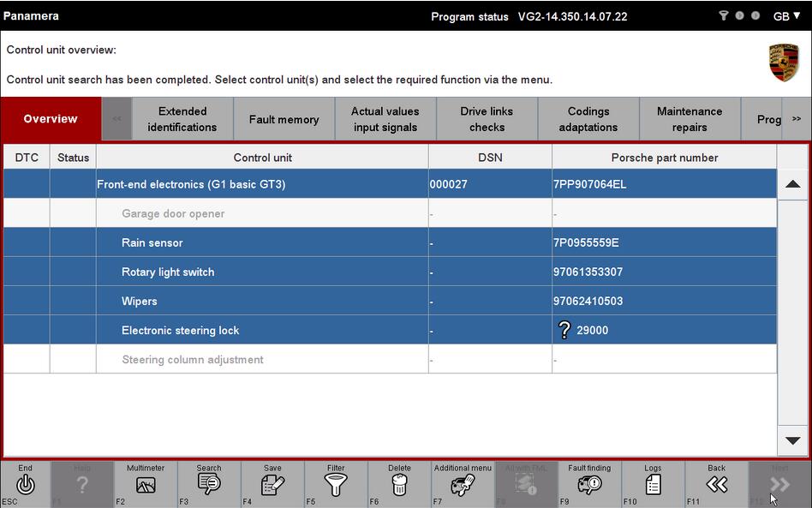Viewport: 812px width, 508px height.
Task: Select the Electronic steering lock row
Action: pyautogui.click(x=390, y=330)
